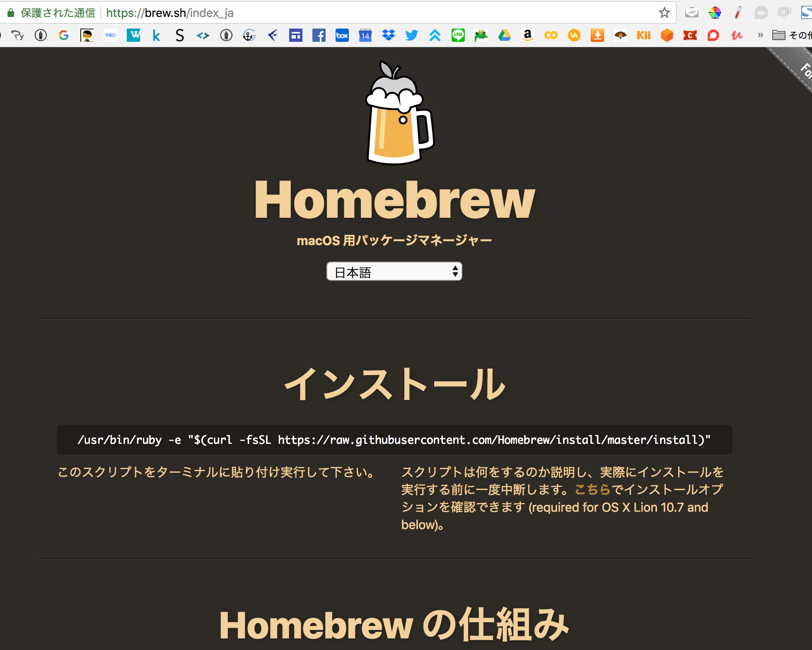812x650 pixels.
Task: Click the inbox checkmark extension icon
Action: (x=691, y=13)
